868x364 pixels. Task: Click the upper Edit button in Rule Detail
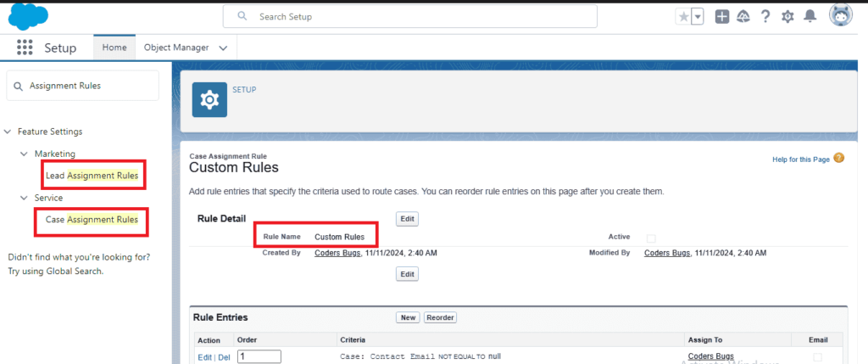(408, 219)
